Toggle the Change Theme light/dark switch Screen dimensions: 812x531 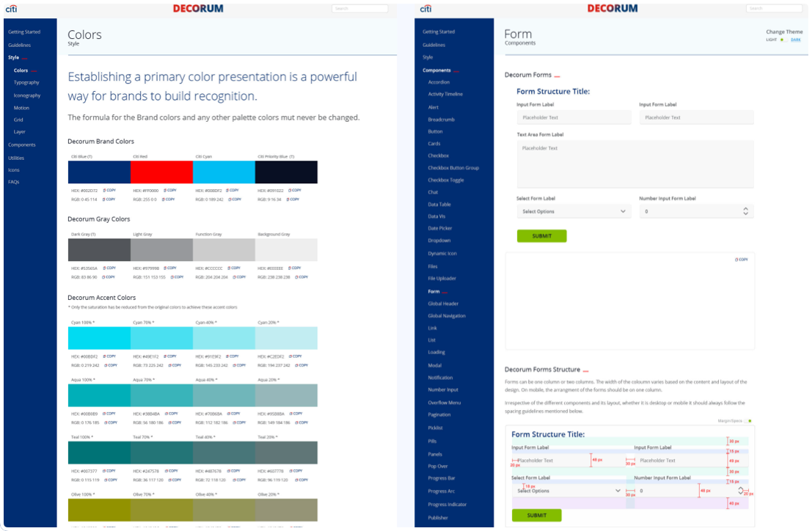click(783, 40)
